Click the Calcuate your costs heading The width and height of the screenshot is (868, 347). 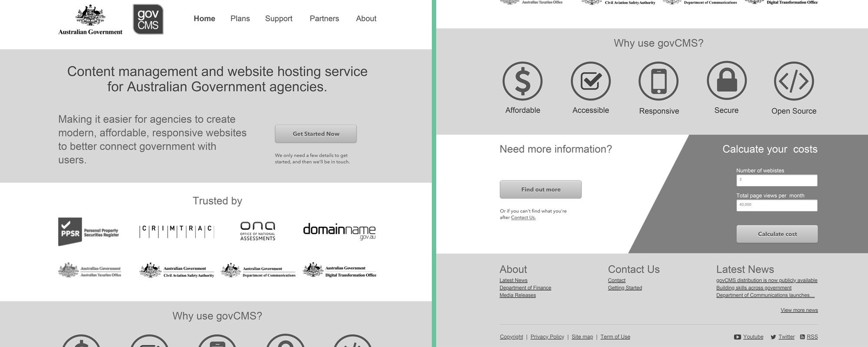pos(769,149)
